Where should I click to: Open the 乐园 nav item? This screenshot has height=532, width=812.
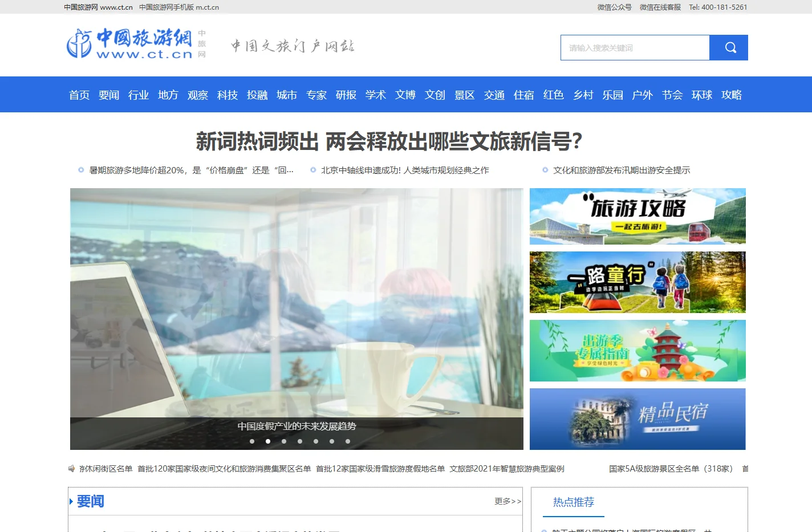(x=613, y=95)
